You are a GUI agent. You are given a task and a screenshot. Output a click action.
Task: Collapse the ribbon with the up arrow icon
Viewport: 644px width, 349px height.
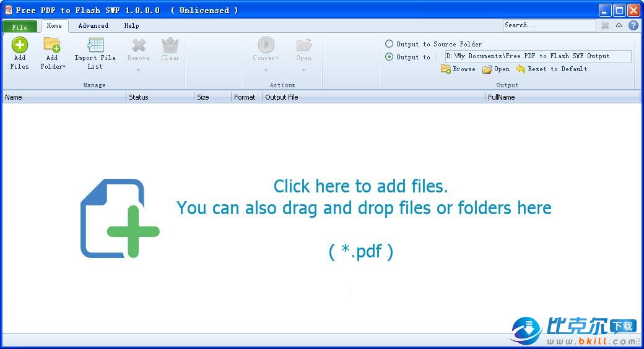tap(619, 25)
